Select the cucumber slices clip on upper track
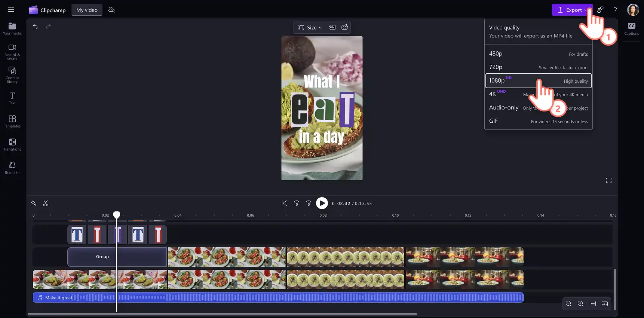Viewport: 644px width, 318px height. coord(346,257)
